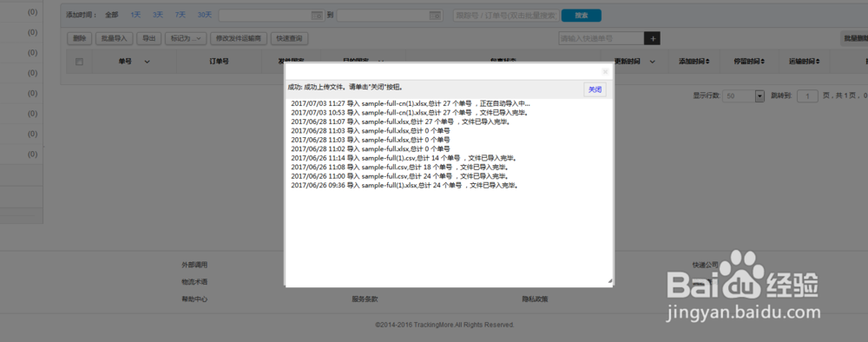Select the 2017/06/28 11:07 import log entry
This screenshot has height=342, width=868.
click(400, 122)
